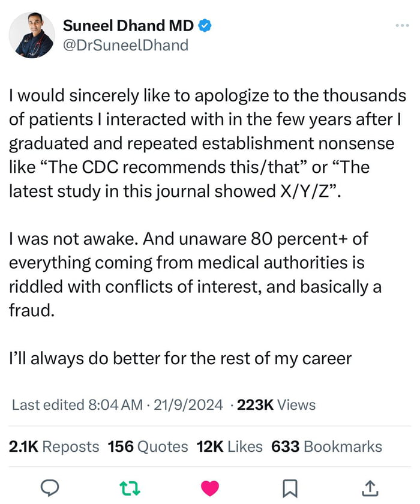Toggle the bookmark icon for this post
Image resolution: width=420 pixels, height=504 pixels.
click(x=290, y=488)
